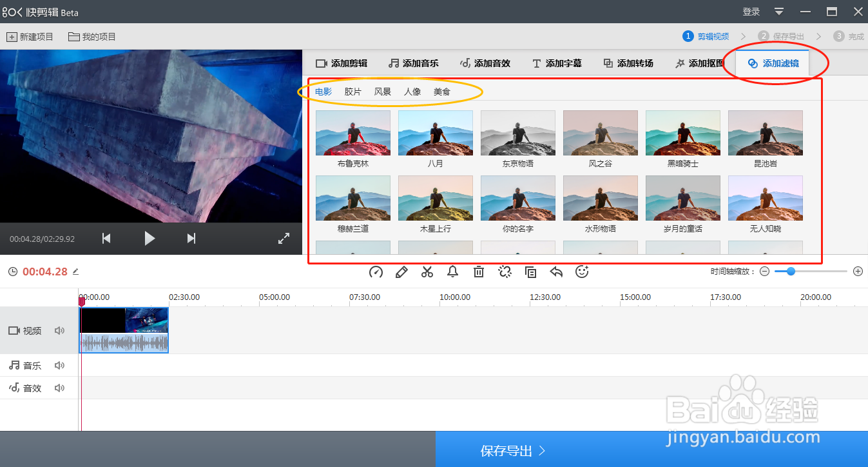This screenshot has height=467, width=868.
Task: Delete the selected clip with the trash icon
Action: [x=478, y=272]
